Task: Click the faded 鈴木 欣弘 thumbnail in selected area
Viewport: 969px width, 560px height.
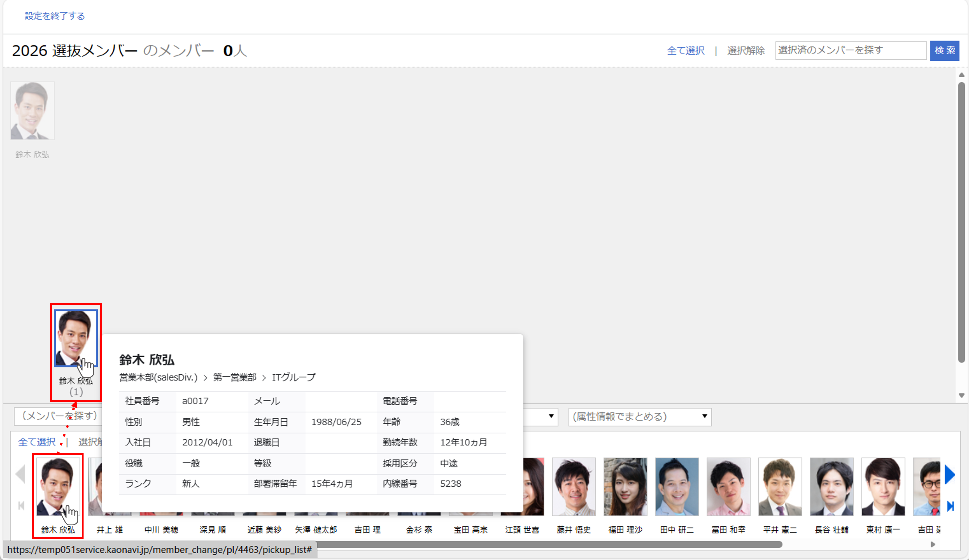Action: 32,111
